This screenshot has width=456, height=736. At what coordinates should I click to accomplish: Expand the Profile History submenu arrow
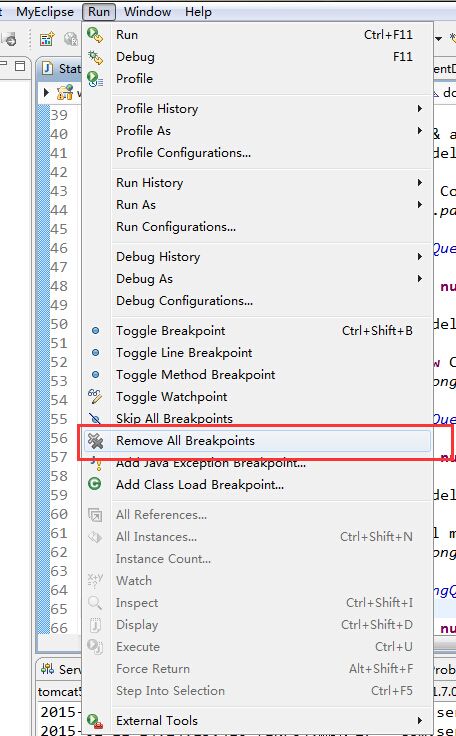click(419, 109)
